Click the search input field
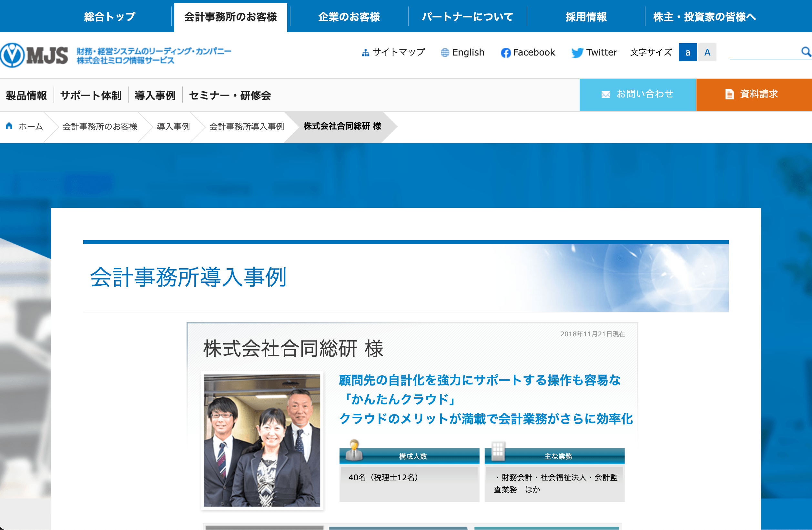Viewport: 812px width, 530px height. (x=764, y=52)
